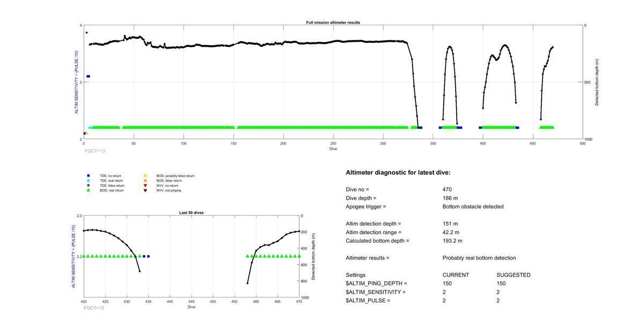Click the 'FQCY=13' label under the last 50 dives plot
This screenshot has height=334, width=644.
(x=94, y=308)
